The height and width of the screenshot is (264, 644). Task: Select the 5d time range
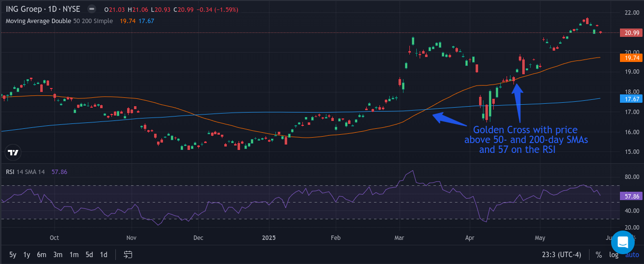pyautogui.click(x=89, y=255)
